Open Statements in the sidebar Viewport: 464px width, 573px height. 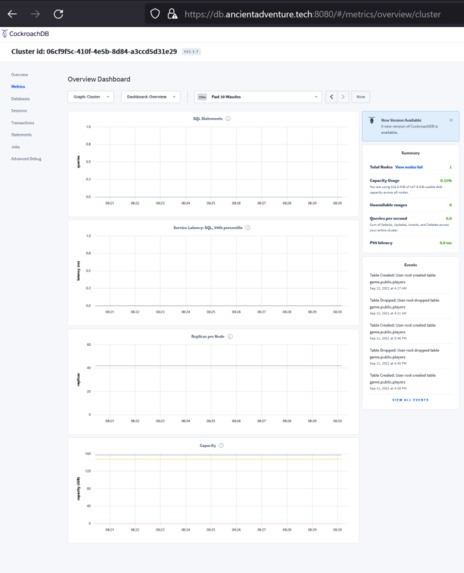tap(21, 135)
